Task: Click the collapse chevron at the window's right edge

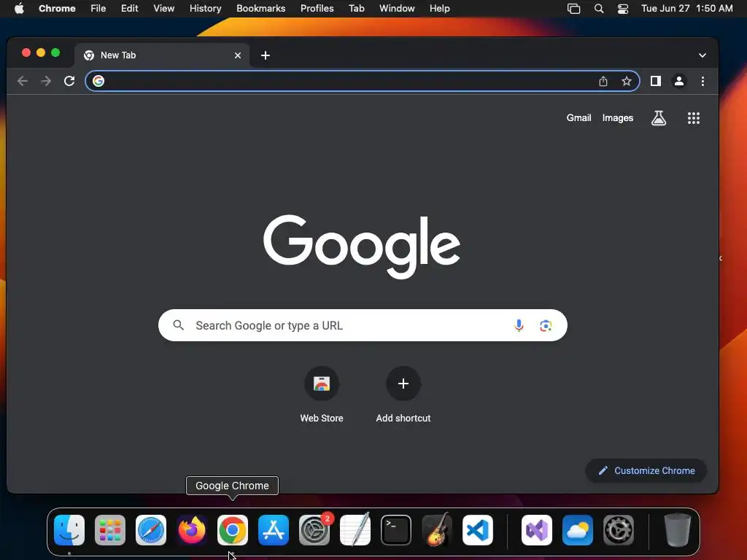Action: [x=720, y=258]
